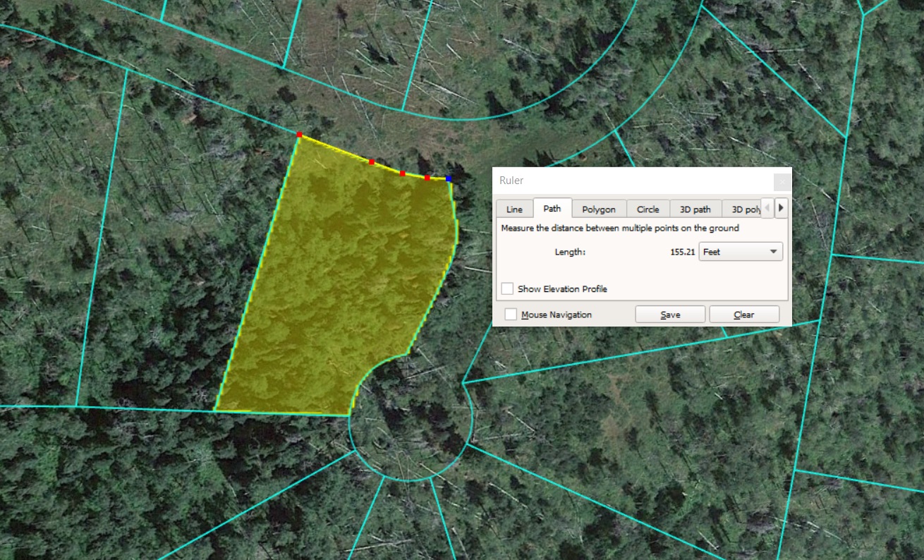Select the blue endpoint marker of the path
Viewport: 924px width, 560px height.
click(x=449, y=179)
